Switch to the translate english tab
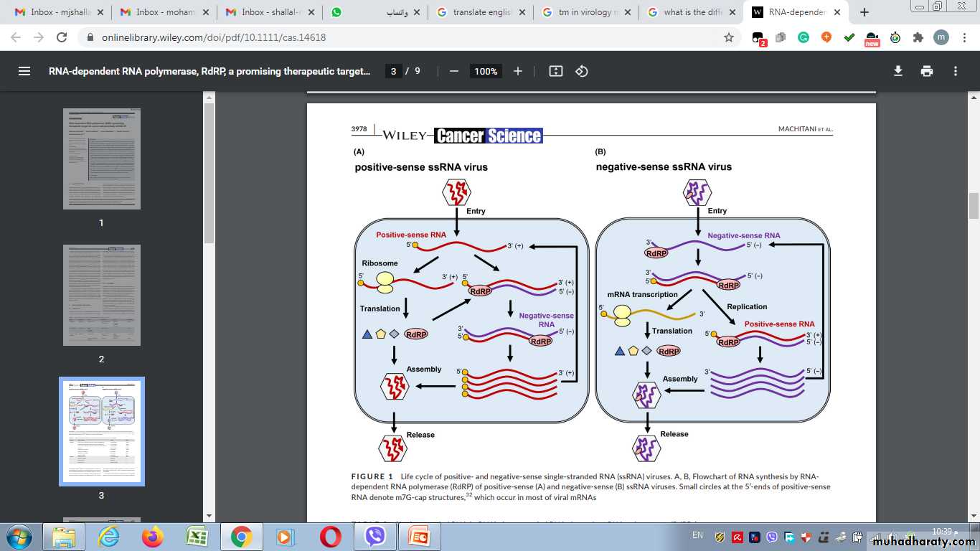Viewport: 980px width, 551px height. coord(481,12)
